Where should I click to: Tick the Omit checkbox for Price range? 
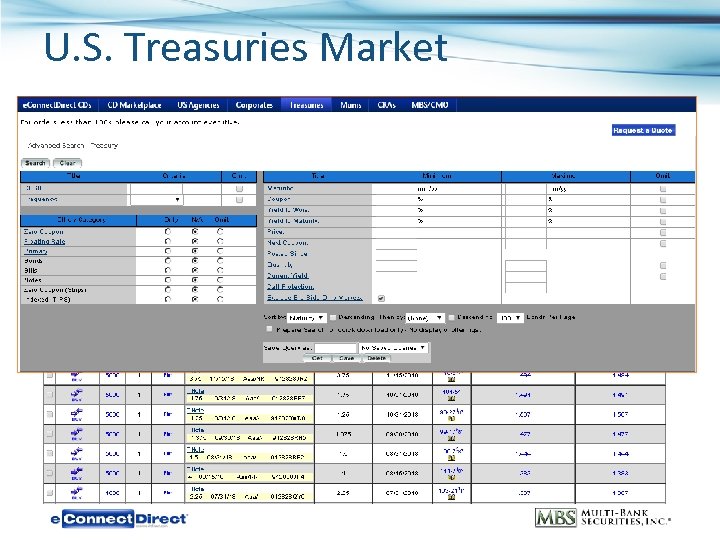pos(663,232)
